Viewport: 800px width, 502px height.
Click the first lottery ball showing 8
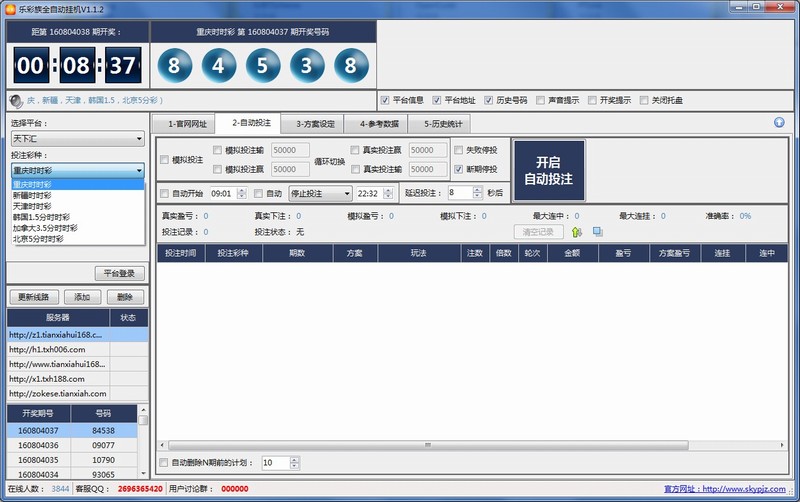[175, 67]
